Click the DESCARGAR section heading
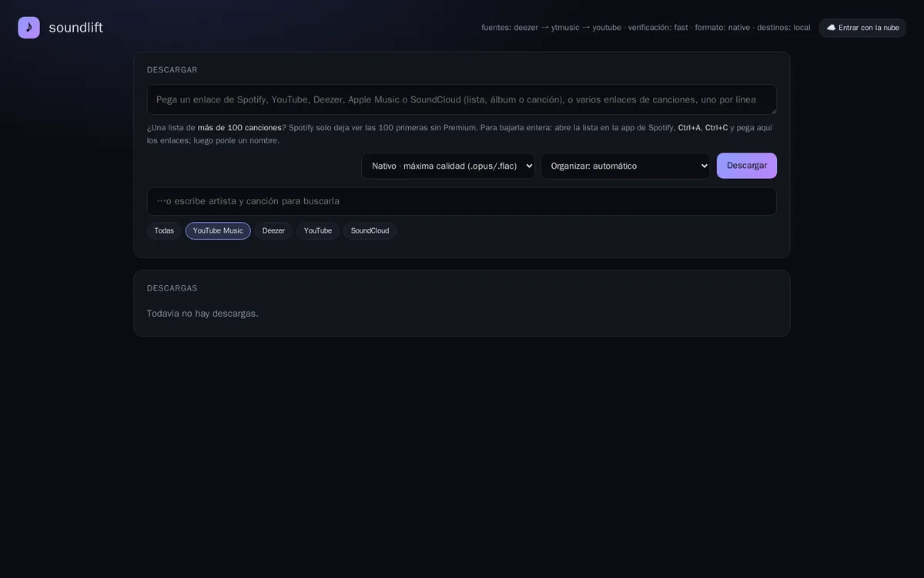 (x=172, y=70)
